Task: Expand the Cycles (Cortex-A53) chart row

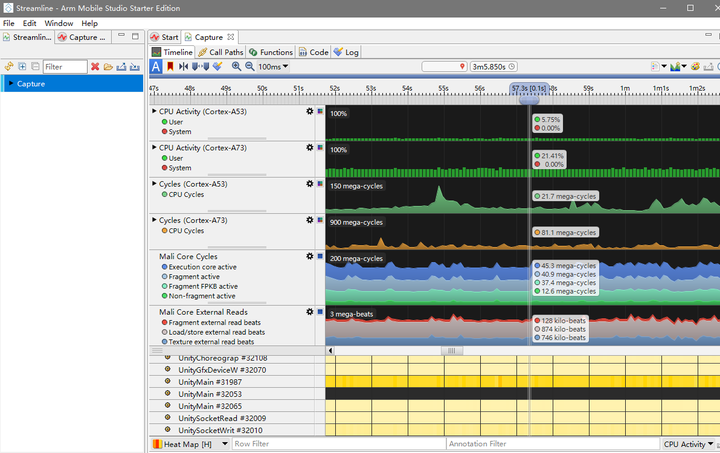Action: tap(154, 184)
